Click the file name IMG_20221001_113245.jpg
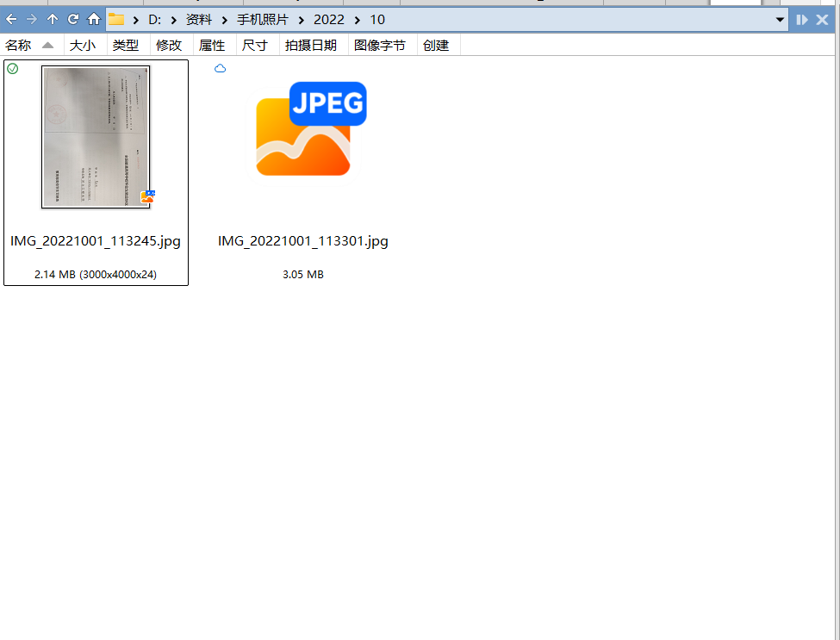840x640 pixels. [96, 241]
